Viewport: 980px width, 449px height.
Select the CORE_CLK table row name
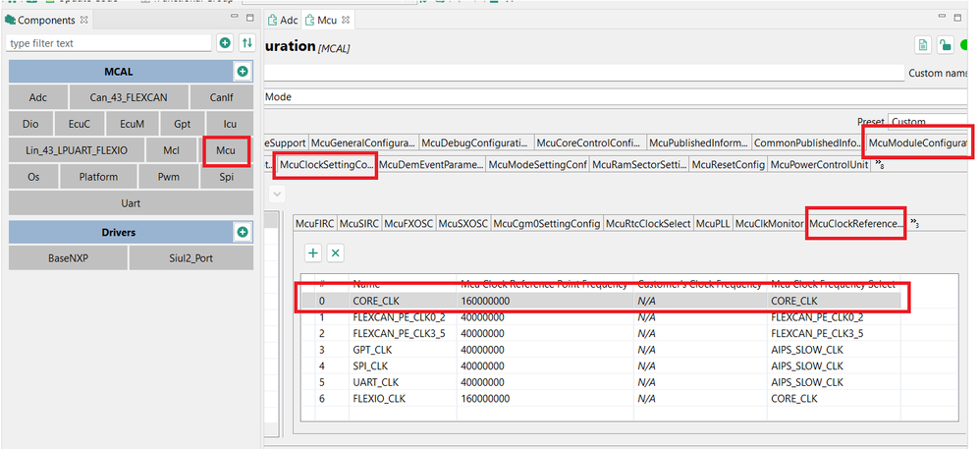[x=374, y=301]
